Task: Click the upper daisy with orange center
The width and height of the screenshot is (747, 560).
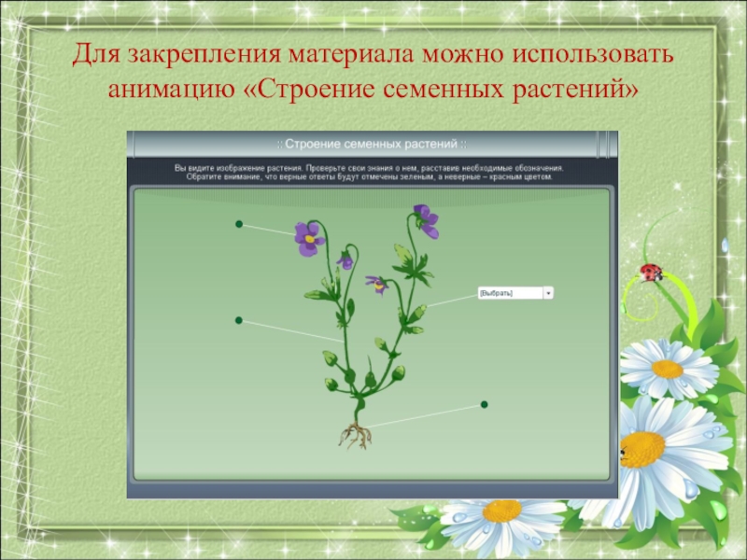Action: (x=667, y=368)
